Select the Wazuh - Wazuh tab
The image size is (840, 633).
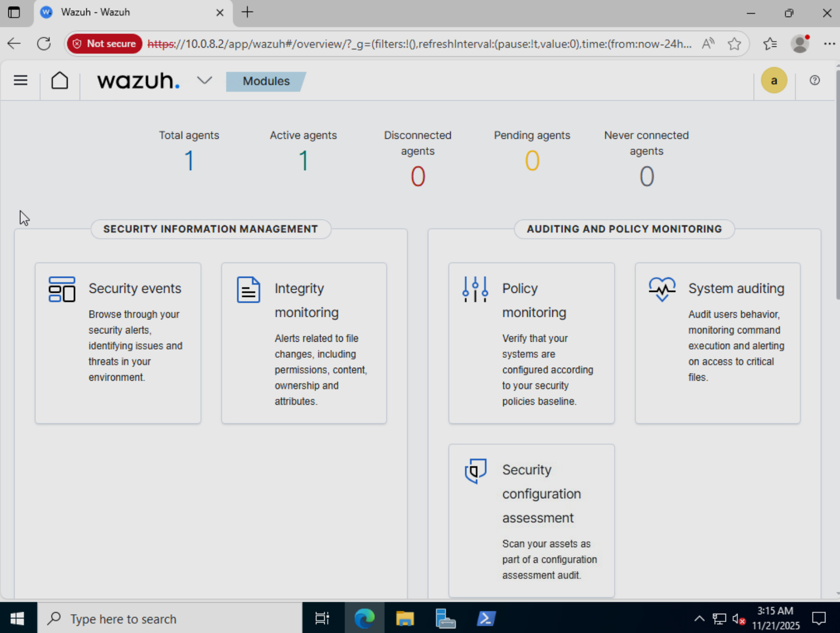click(x=133, y=12)
